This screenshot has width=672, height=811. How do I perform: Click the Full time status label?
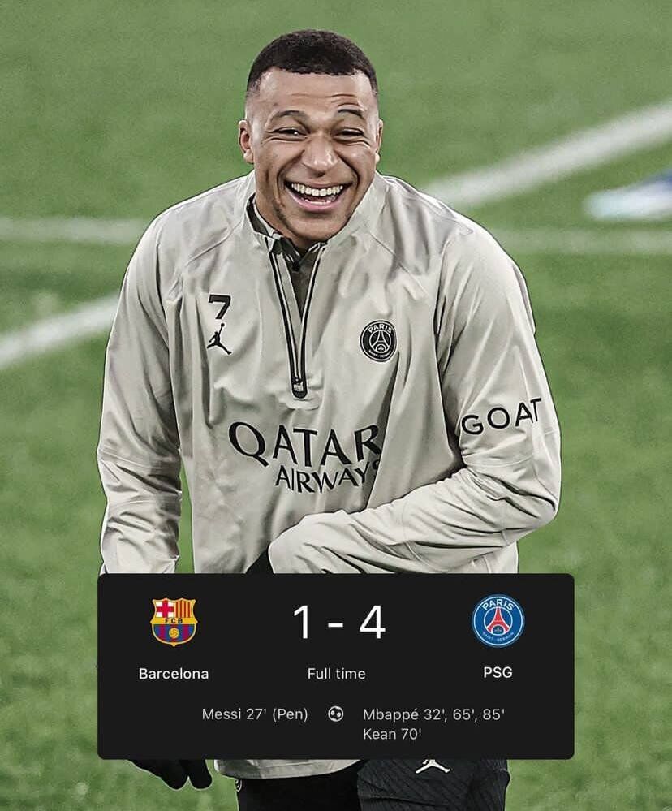[x=336, y=674]
